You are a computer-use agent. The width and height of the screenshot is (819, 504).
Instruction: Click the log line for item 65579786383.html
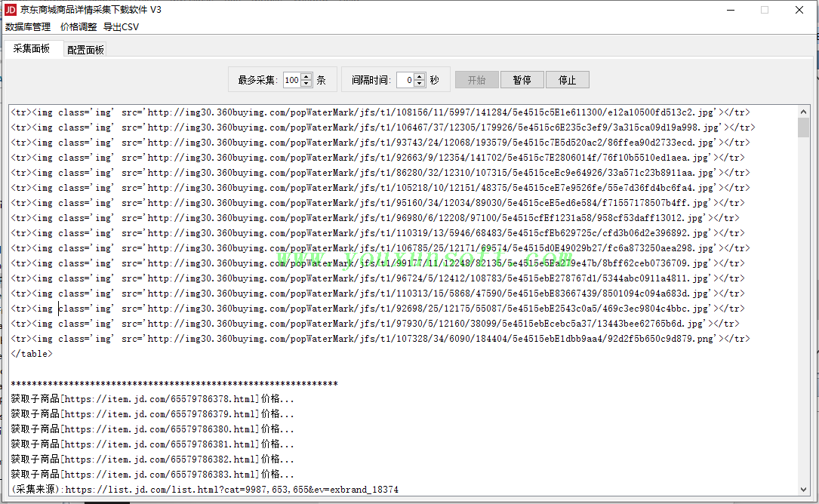tap(152, 475)
